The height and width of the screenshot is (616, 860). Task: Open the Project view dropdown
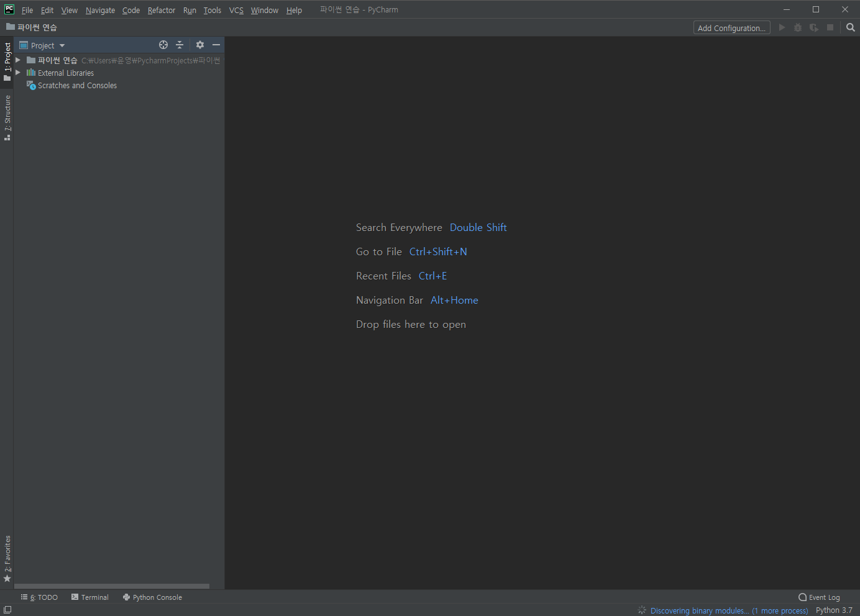[42, 45]
